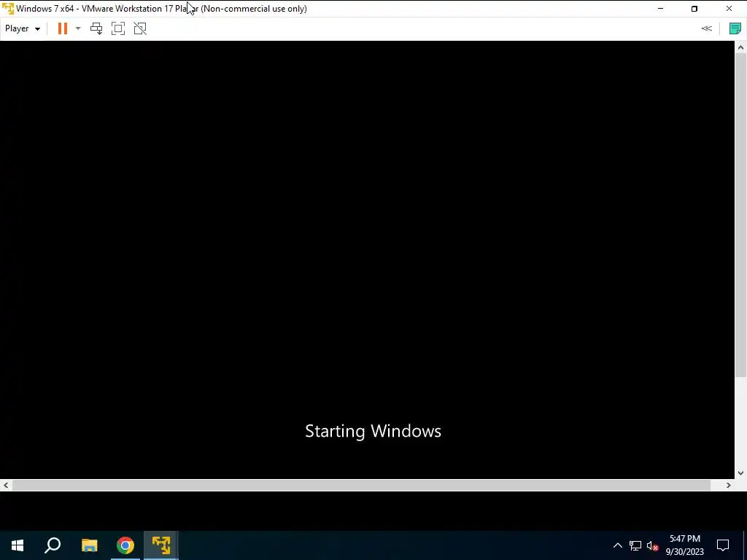Viewport: 747px width, 560px height.
Task: Show hidden system tray icons
Action: (618, 545)
